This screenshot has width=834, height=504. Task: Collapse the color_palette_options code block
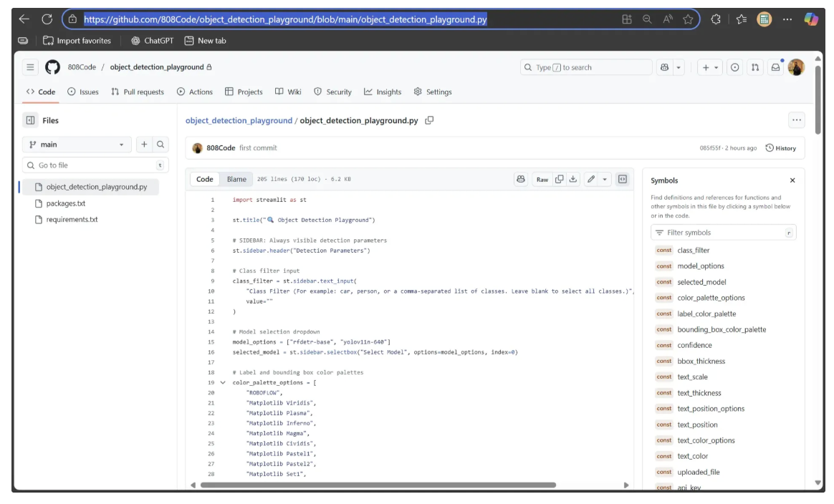click(x=222, y=383)
